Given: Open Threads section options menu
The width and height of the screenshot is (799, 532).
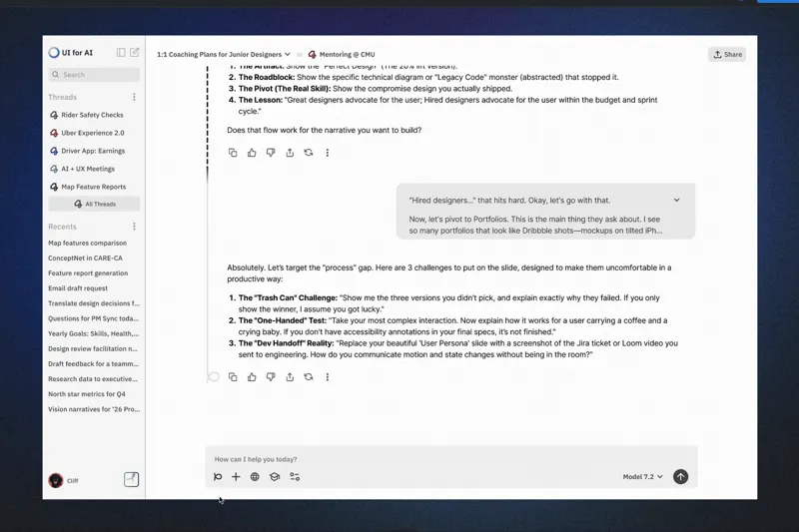Looking at the screenshot, I should click(x=134, y=97).
